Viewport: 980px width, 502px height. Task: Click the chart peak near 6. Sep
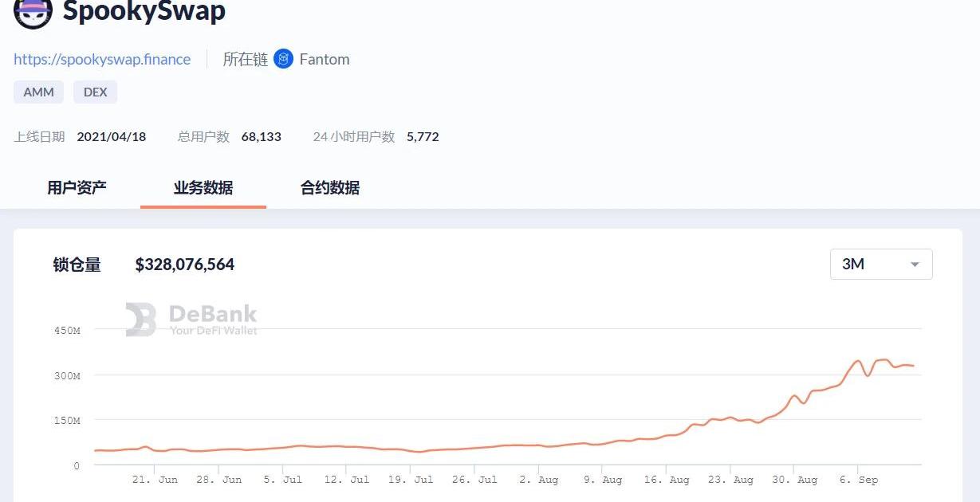tap(858, 361)
